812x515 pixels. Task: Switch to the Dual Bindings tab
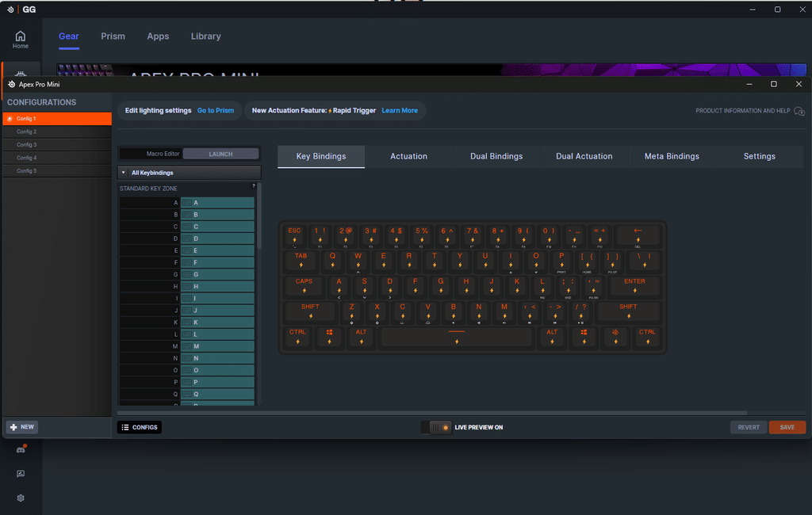pyautogui.click(x=496, y=156)
